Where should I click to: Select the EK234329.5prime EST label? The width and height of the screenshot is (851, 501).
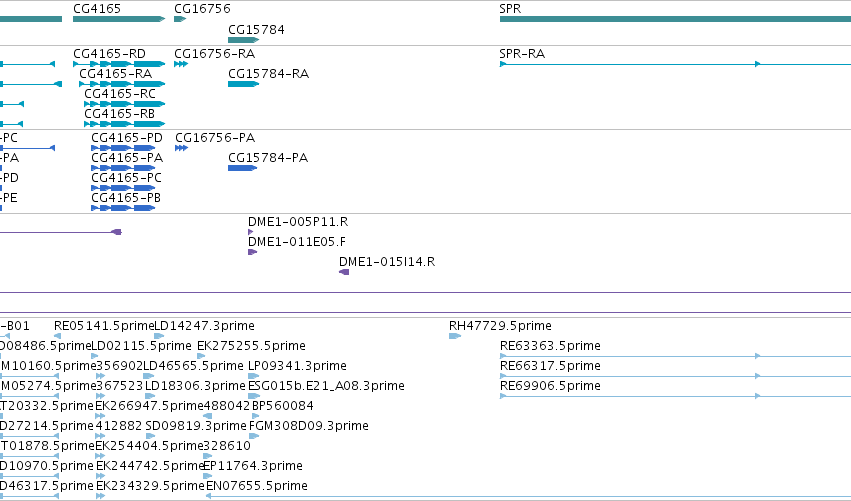click(150, 486)
